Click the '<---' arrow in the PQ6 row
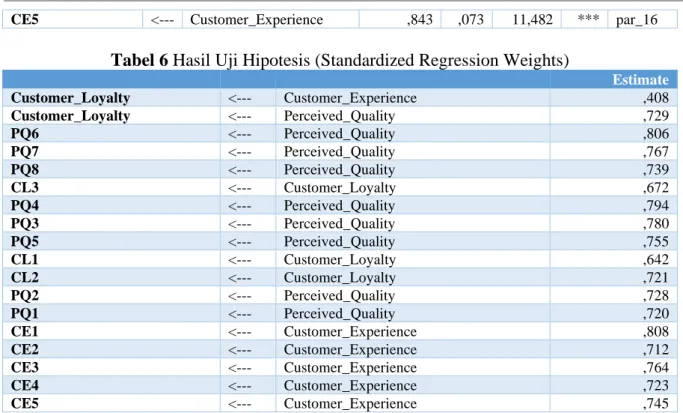 tap(240, 135)
